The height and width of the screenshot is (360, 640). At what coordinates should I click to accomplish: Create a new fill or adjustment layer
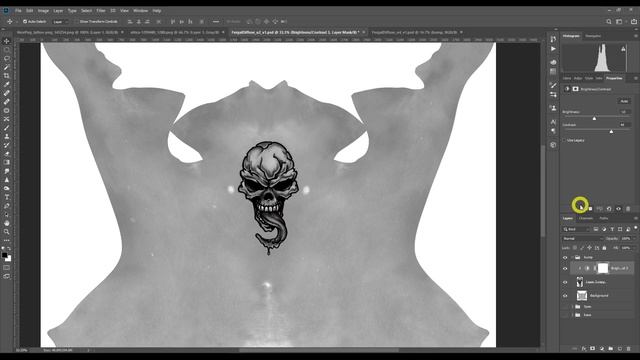click(602, 349)
